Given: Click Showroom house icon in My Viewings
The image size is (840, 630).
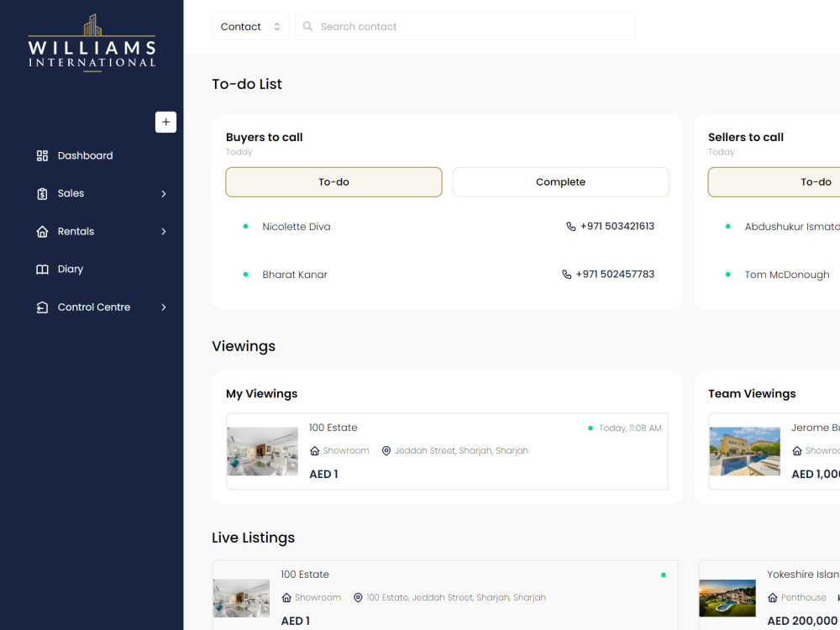Looking at the screenshot, I should point(314,450).
